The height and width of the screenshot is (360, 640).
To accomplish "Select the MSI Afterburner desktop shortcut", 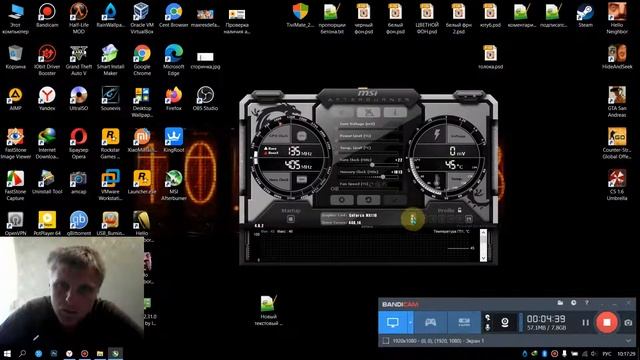I will (x=173, y=185).
